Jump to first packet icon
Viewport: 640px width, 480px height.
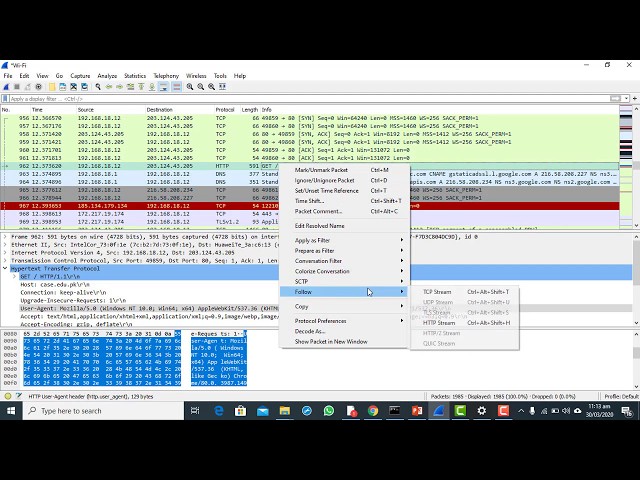coord(141,87)
